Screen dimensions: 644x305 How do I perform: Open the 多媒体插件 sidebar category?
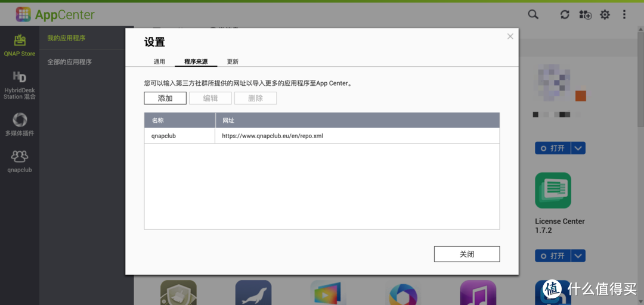[x=20, y=125]
